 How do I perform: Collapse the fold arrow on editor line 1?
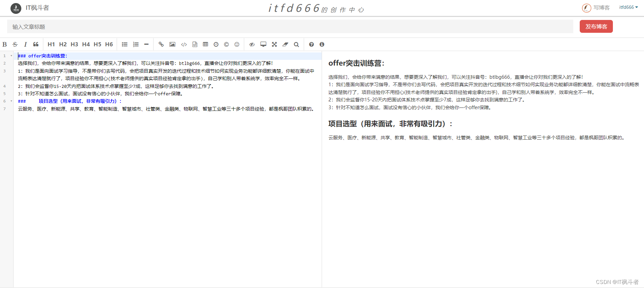(11, 56)
